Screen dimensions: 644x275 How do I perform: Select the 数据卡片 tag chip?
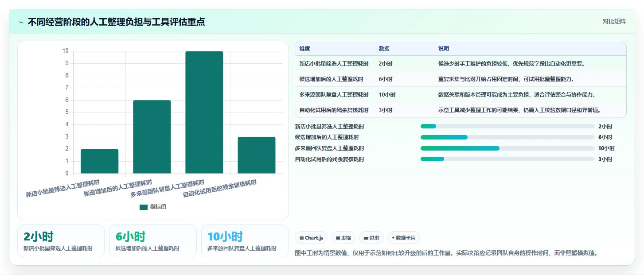[x=403, y=238]
